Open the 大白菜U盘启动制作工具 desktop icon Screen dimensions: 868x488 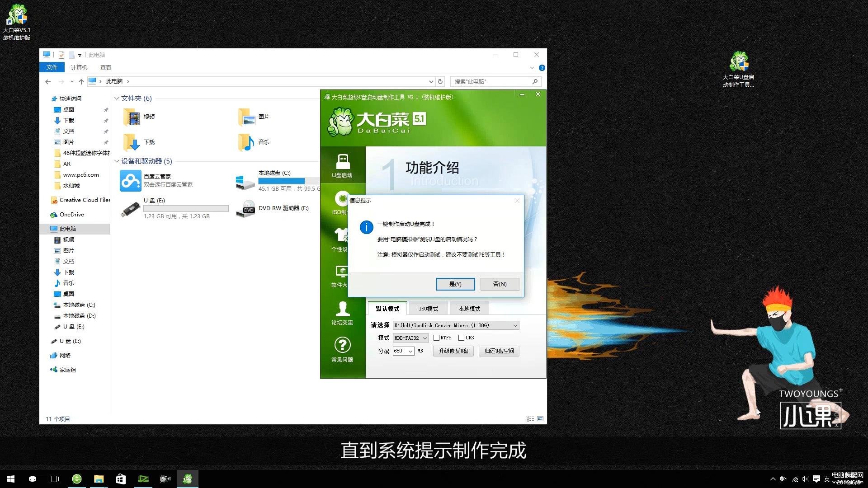click(x=738, y=69)
